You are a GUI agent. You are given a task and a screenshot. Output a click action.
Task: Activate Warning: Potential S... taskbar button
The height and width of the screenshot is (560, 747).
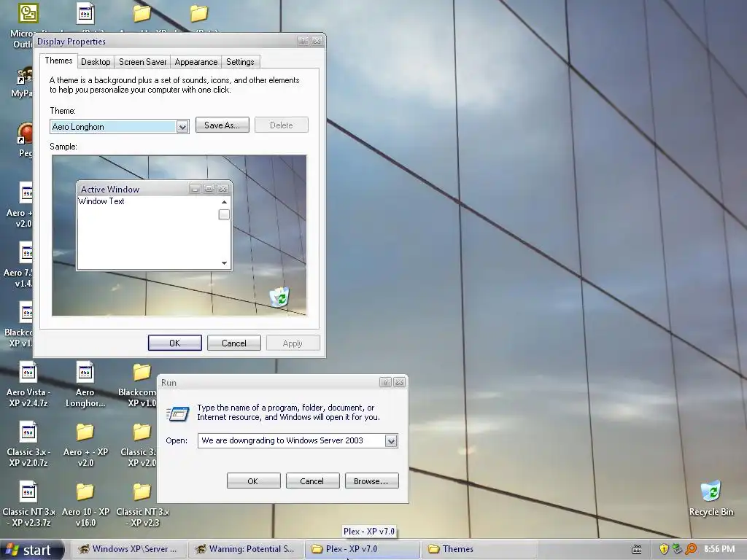(246, 549)
